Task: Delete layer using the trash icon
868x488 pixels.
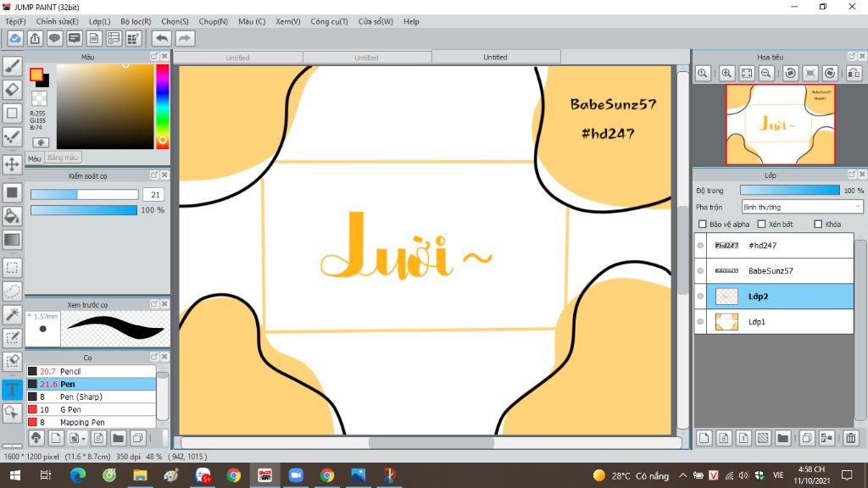Action: pos(850,438)
